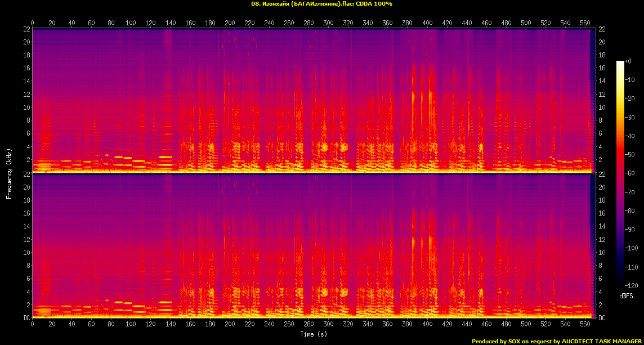Screen dimensions: 644x345
Task: Click the spectrogram file title text at top
Action: [x=321, y=4]
